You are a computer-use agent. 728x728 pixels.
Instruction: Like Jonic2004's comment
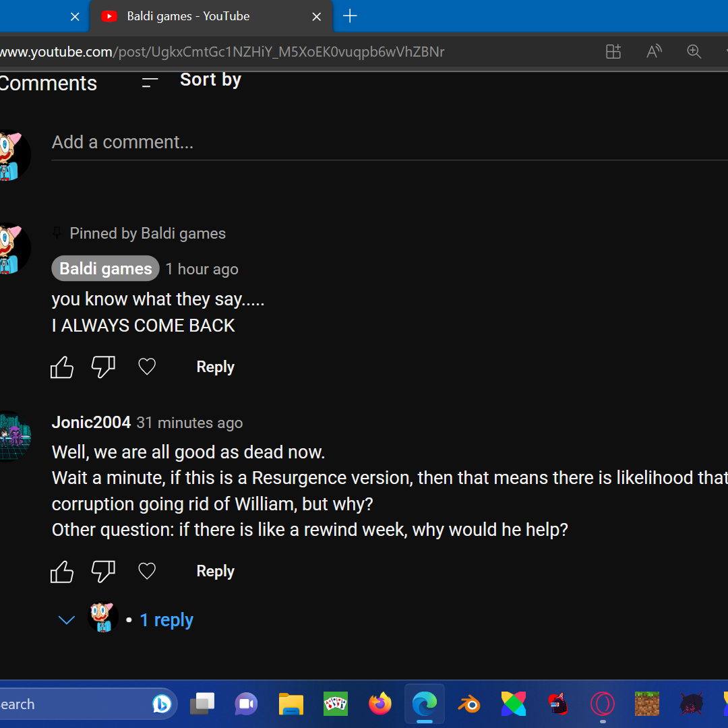pos(62,572)
